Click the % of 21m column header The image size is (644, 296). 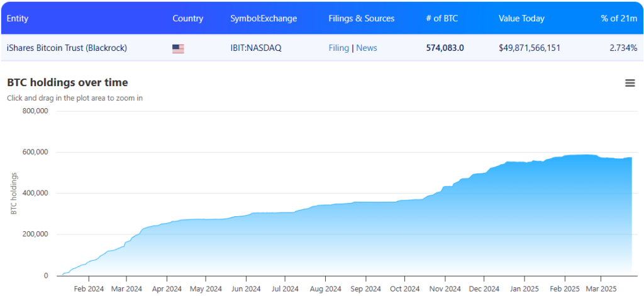[619, 18]
